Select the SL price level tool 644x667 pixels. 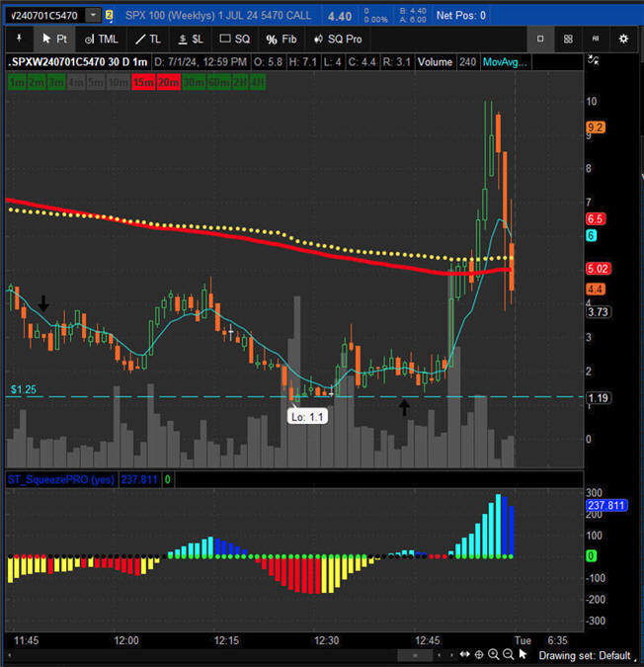191,40
